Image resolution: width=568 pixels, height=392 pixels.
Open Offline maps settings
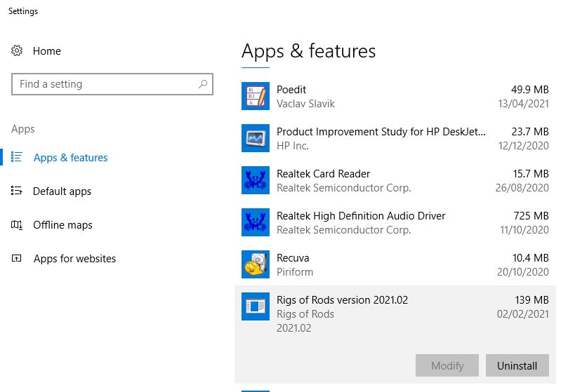point(62,225)
